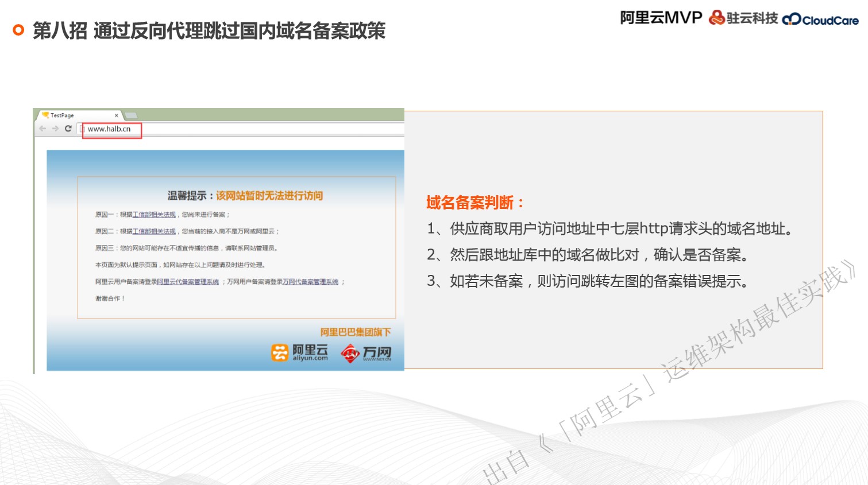This screenshot has height=485, width=868.
Task: Open a new tab beside TestPage
Action: tap(131, 115)
